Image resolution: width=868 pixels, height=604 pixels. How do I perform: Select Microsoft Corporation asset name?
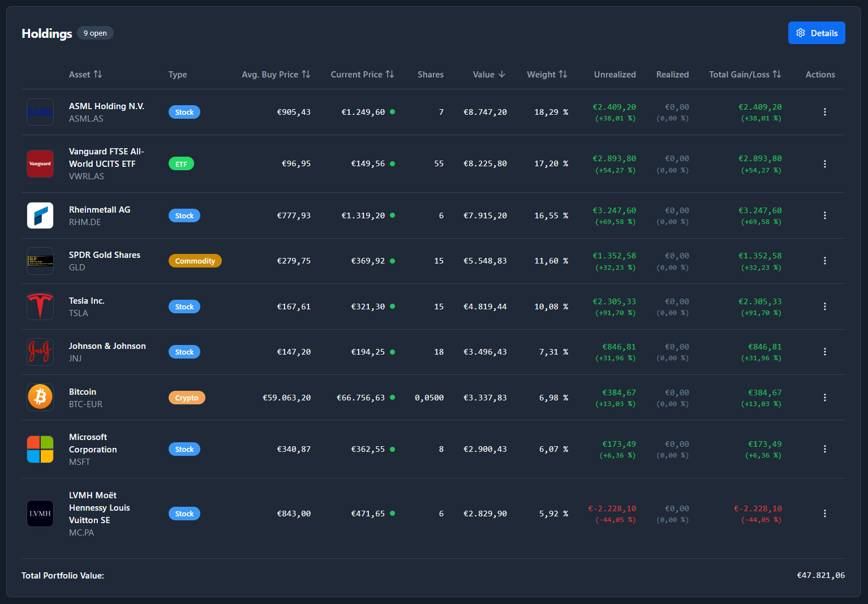tap(93, 443)
